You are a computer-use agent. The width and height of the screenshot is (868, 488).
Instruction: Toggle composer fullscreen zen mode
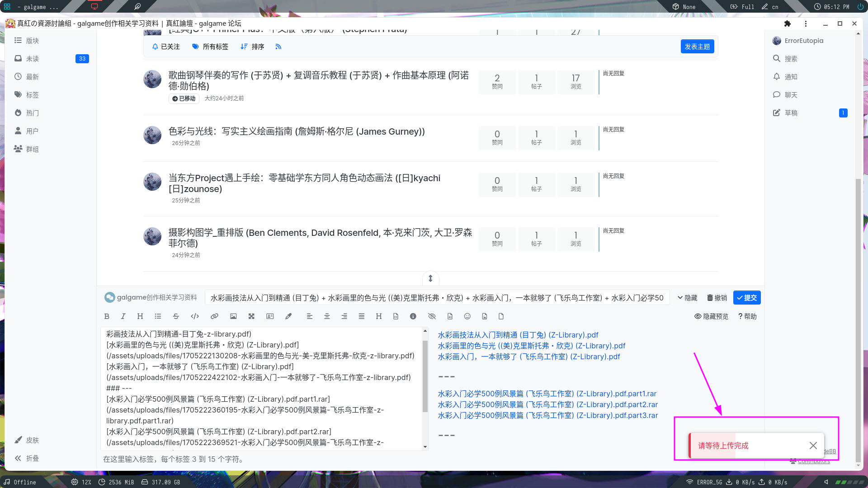click(x=251, y=316)
